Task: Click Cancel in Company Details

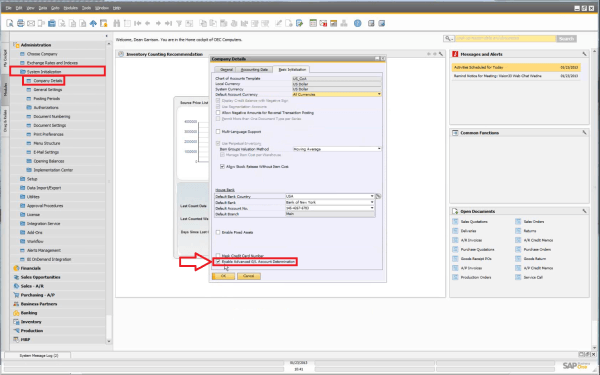Action: (x=249, y=276)
